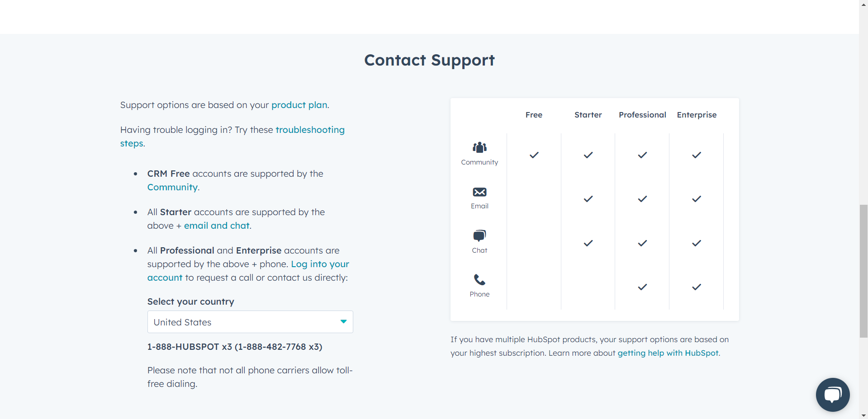Image resolution: width=868 pixels, height=419 pixels.
Task: Click the Community checkmark under Free
Action: click(534, 155)
